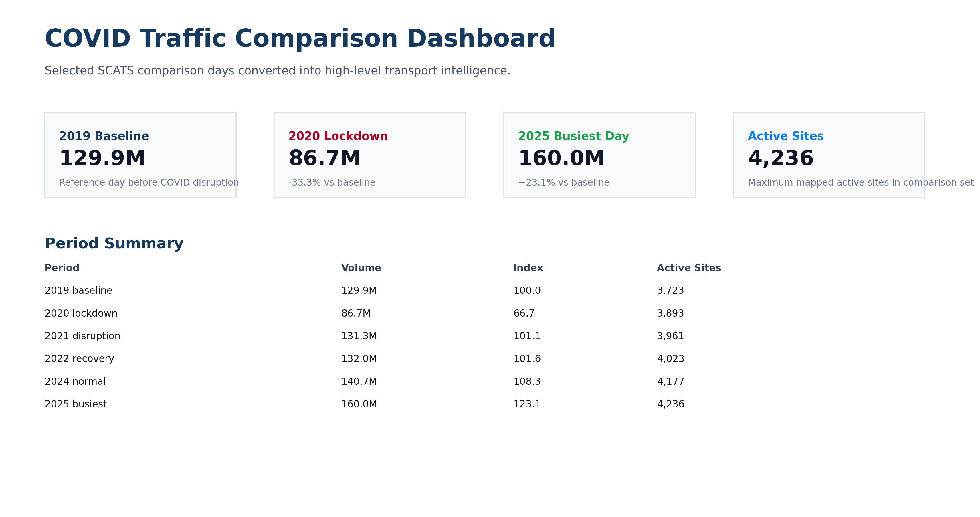The image size is (980, 517).
Task: Click volume 131.3M in the 2021 disruption row
Action: (359, 336)
